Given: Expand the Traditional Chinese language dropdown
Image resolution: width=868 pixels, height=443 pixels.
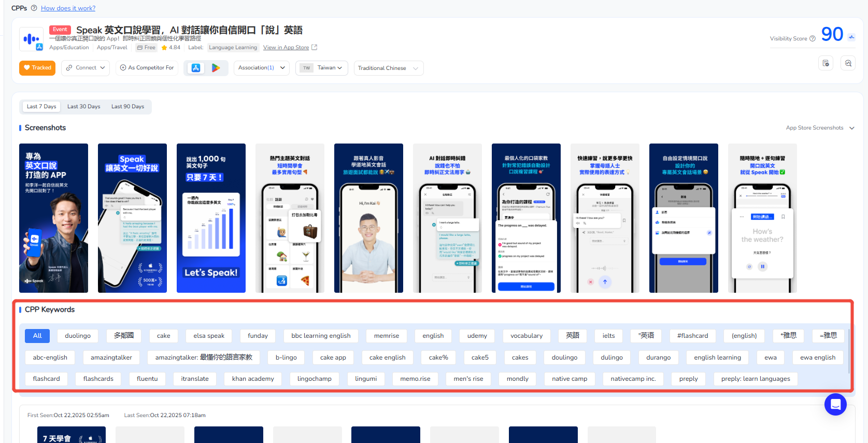Looking at the screenshot, I should point(388,68).
